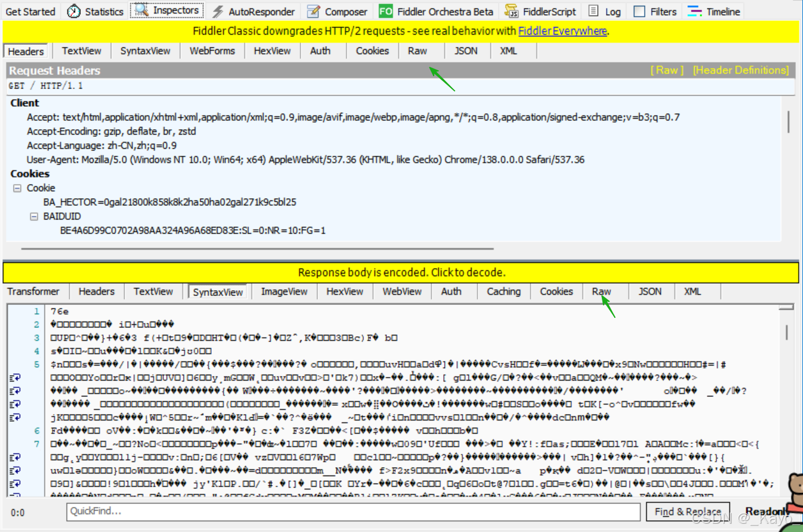This screenshot has height=532, width=803.
Task: Open response Cookies tab
Action: 556,291
